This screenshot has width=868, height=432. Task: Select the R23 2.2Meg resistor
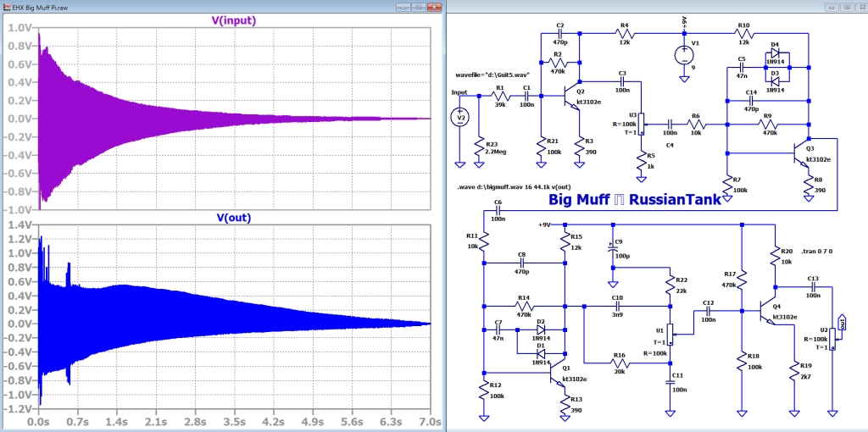click(x=480, y=146)
